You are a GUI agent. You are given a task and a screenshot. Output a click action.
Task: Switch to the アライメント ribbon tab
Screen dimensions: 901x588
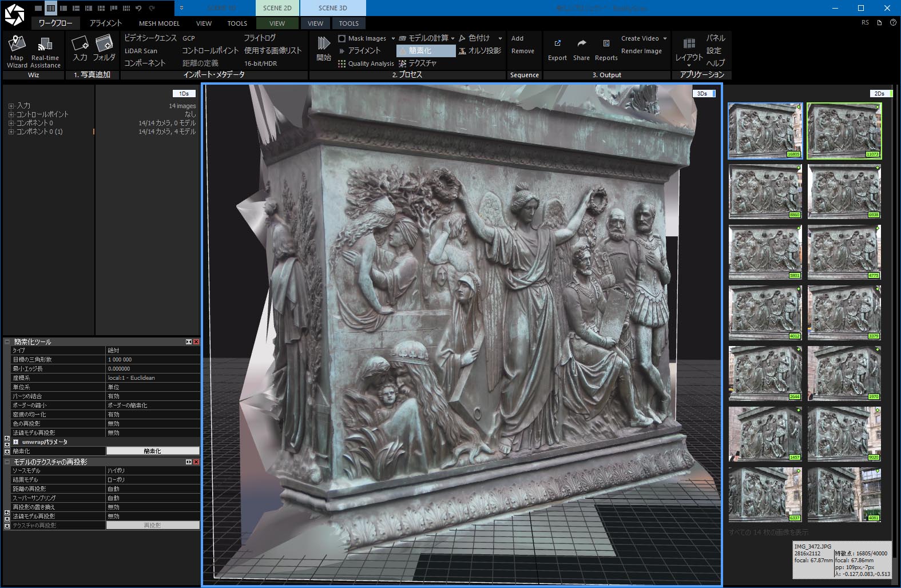[x=106, y=23]
